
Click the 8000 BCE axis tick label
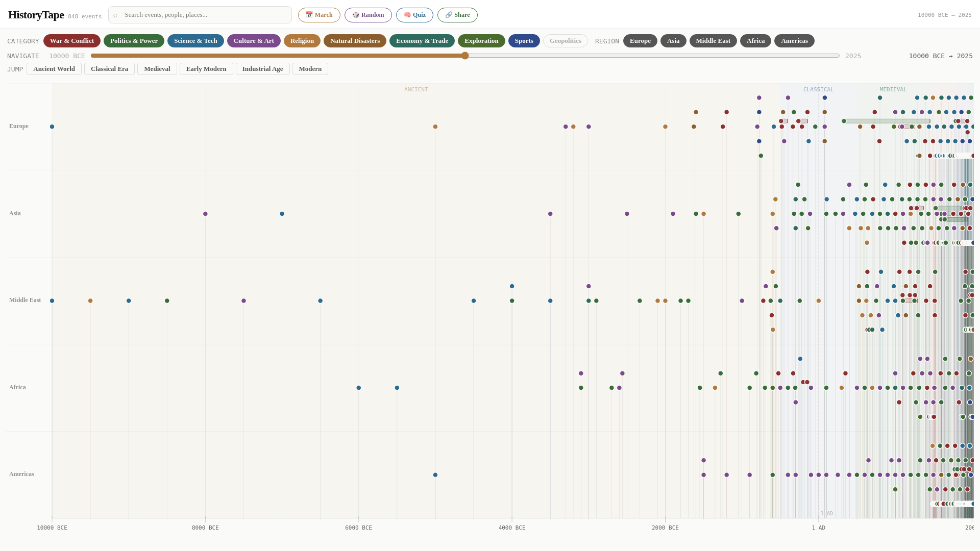tap(205, 528)
